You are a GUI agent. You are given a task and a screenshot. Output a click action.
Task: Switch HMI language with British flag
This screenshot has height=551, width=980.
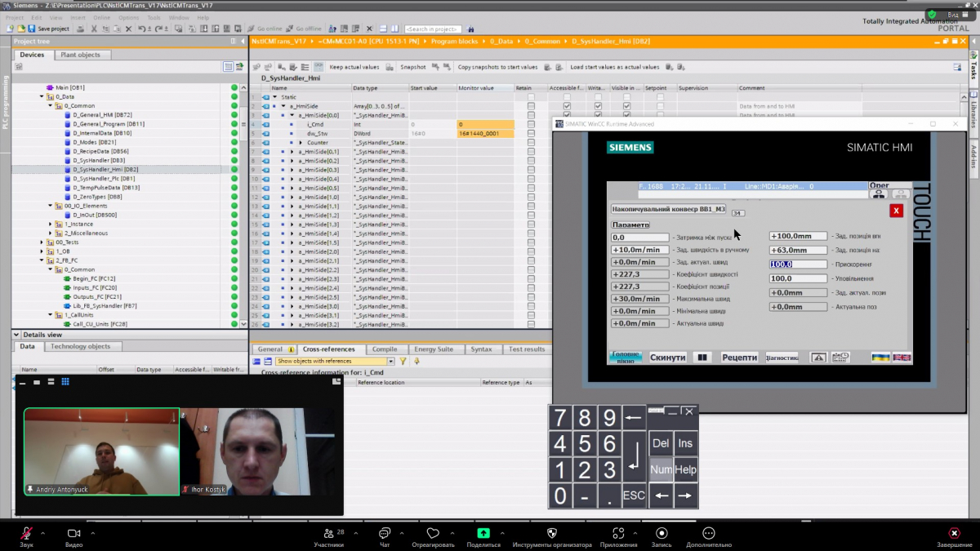902,358
